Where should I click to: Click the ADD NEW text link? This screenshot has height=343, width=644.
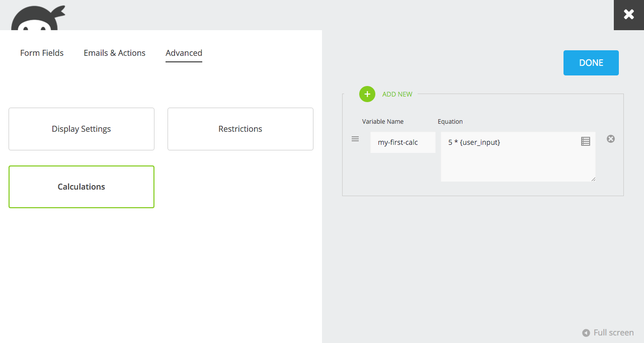tap(397, 94)
